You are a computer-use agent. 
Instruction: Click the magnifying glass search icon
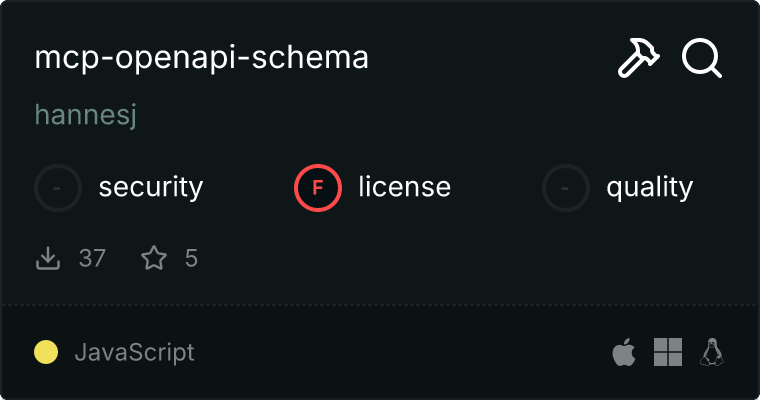(x=702, y=59)
